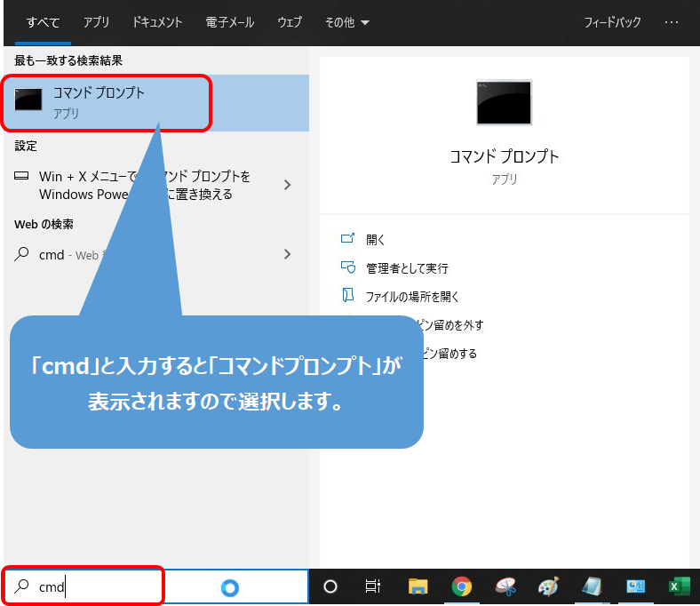Launch Google Chrome from taskbar
This screenshot has height=606, width=700.
coord(462,586)
